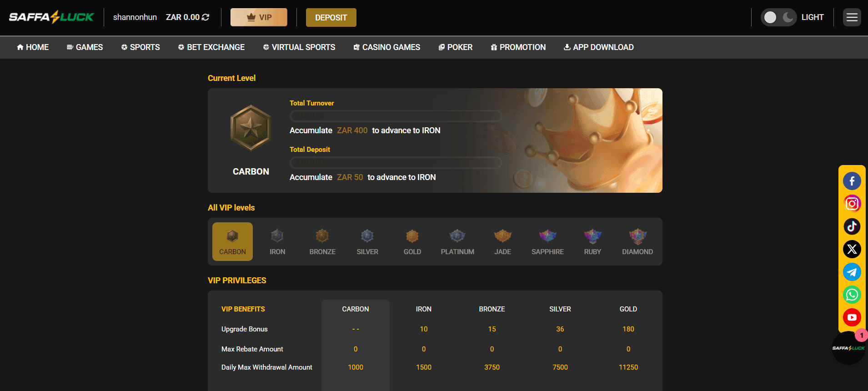Open the TikTok social link
Image resolution: width=868 pixels, height=391 pixels.
[852, 226]
